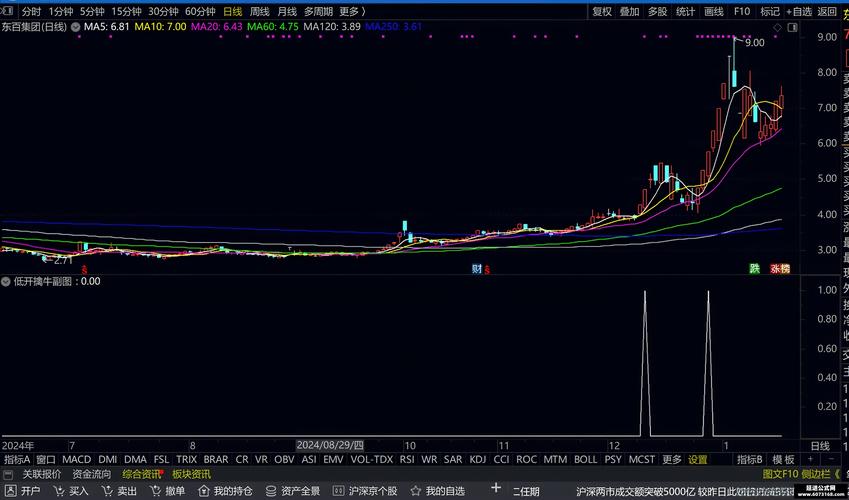Toggle the 复权 price adjustment option
Image resolution: width=849 pixels, height=500 pixels.
pos(601,12)
